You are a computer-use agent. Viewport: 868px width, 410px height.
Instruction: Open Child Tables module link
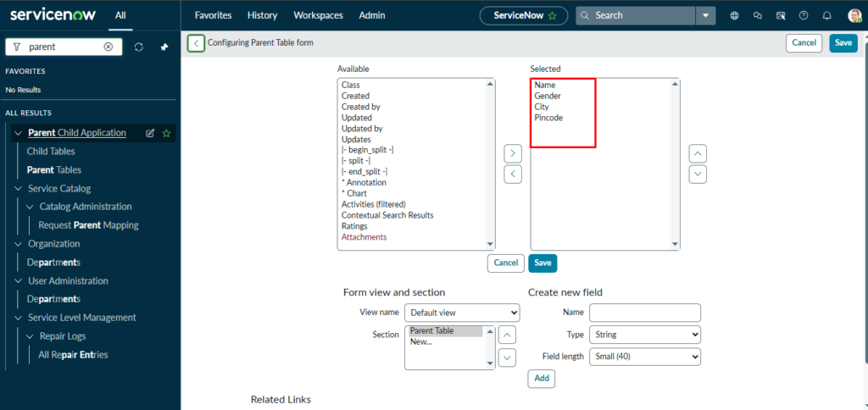51,152
